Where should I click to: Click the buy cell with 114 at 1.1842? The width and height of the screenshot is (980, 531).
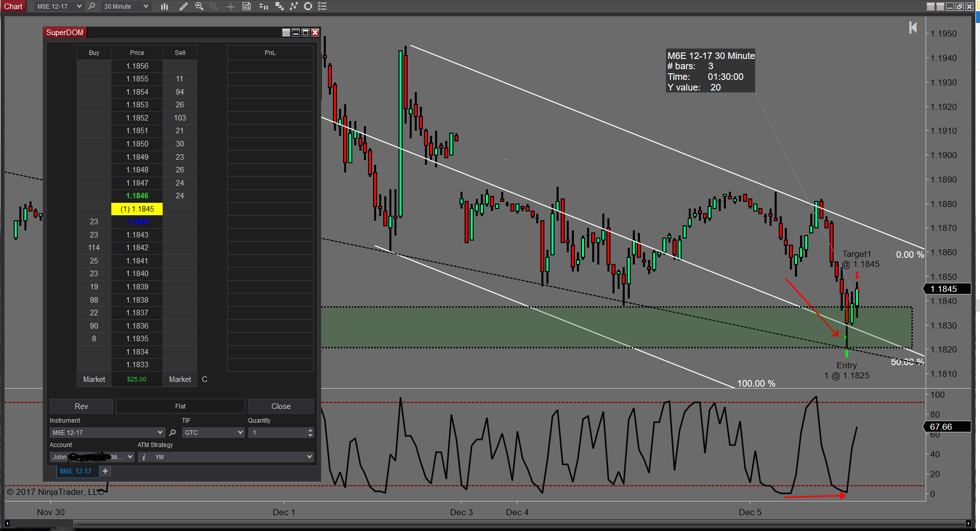pos(94,248)
